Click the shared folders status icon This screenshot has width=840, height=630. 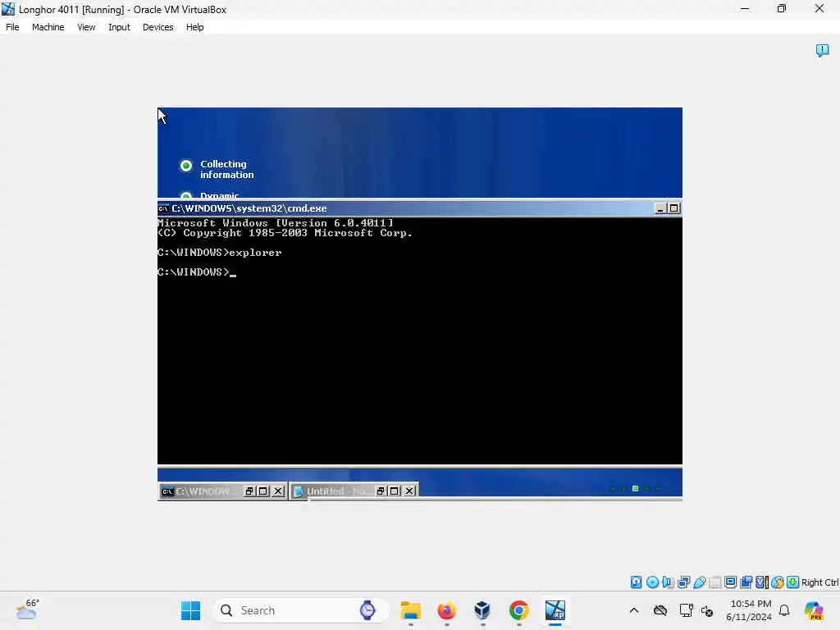(714, 582)
